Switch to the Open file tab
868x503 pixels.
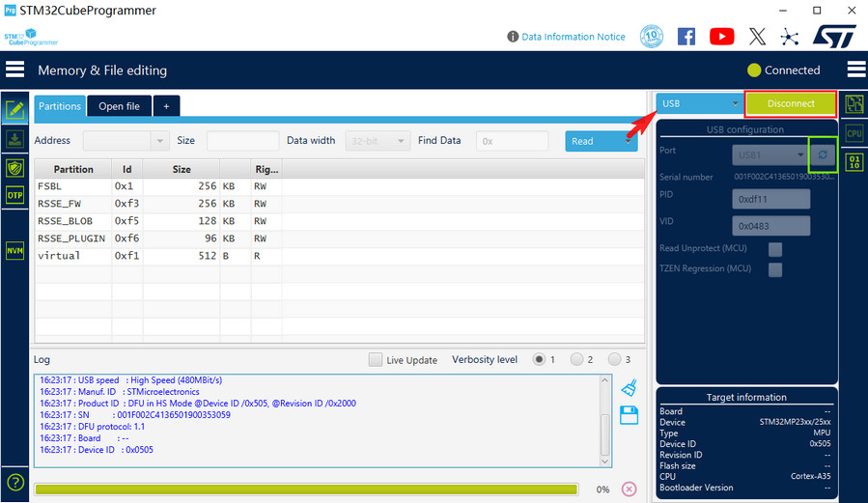119,106
